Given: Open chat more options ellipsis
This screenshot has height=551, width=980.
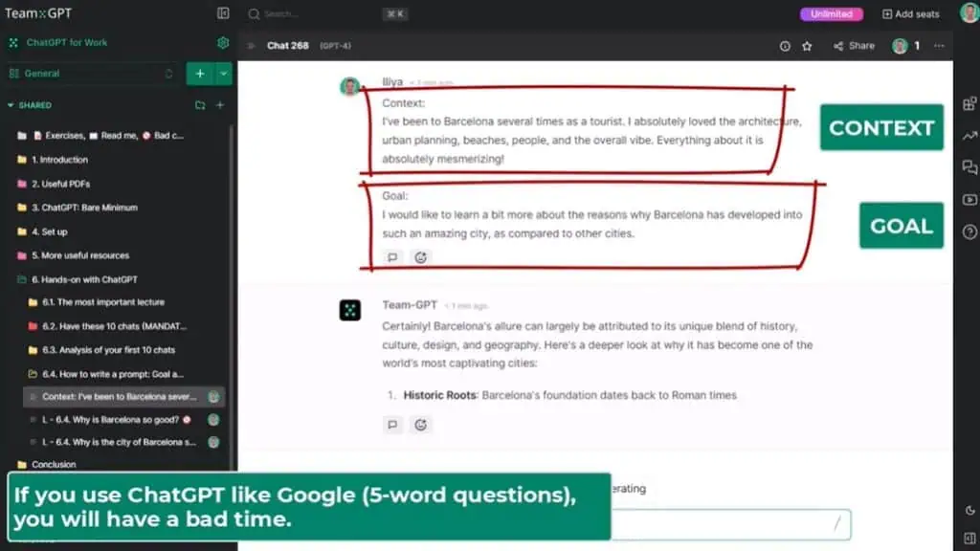Looking at the screenshot, I should (939, 46).
